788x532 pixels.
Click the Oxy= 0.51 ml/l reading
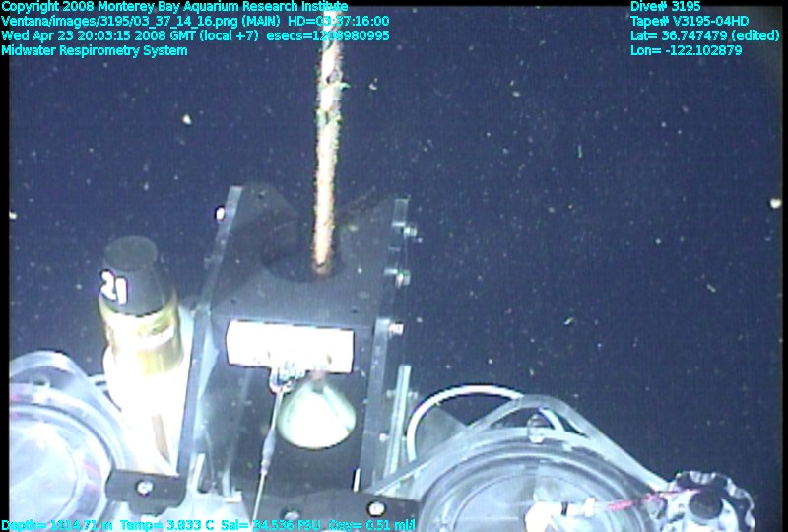tap(374, 525)
